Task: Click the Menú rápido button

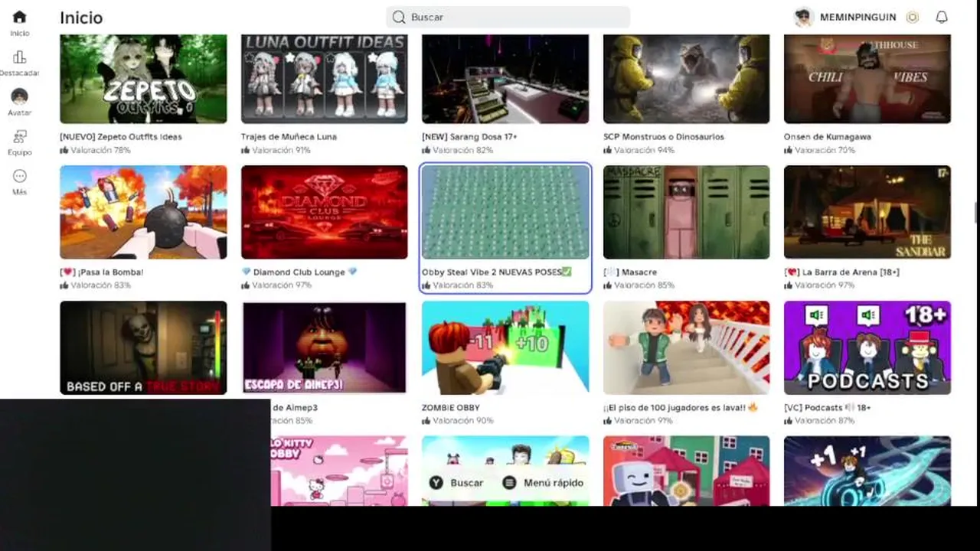Action: tap(543, 483)
